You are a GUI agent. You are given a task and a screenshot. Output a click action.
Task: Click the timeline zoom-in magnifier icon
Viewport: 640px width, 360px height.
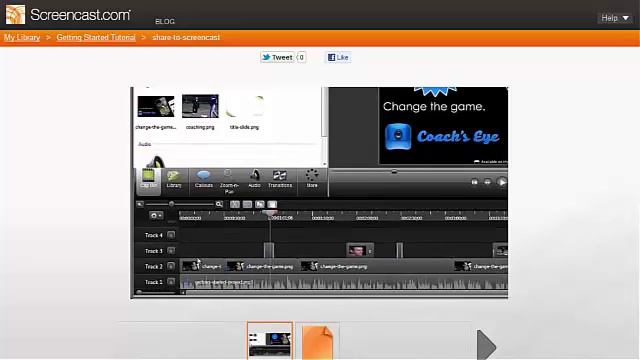219,204
